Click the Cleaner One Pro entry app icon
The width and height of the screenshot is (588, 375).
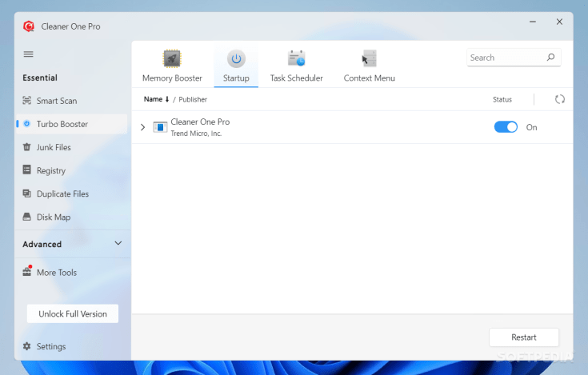click(160, 127)
